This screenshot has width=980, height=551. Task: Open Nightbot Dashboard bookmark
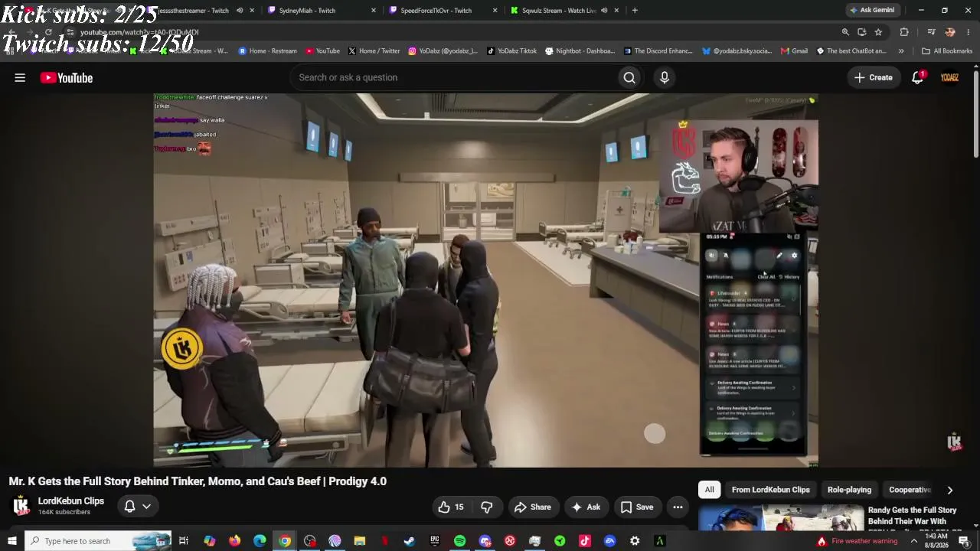580,51
